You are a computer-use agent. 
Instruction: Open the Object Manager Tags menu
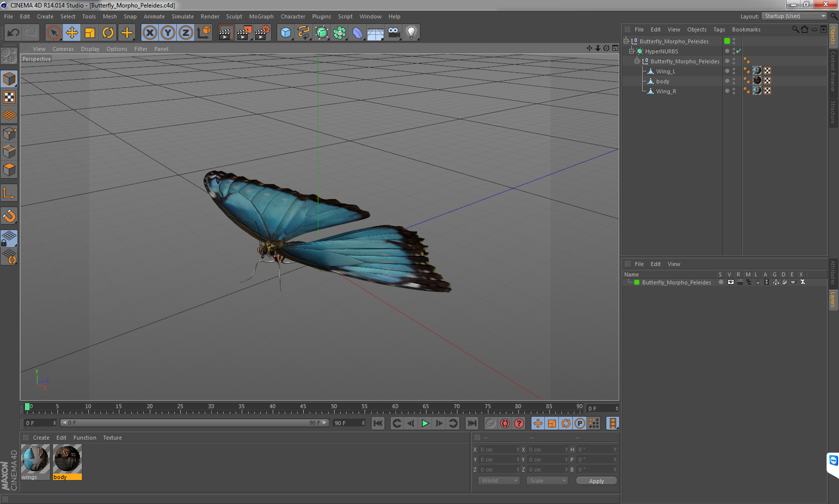pos(719,29)
